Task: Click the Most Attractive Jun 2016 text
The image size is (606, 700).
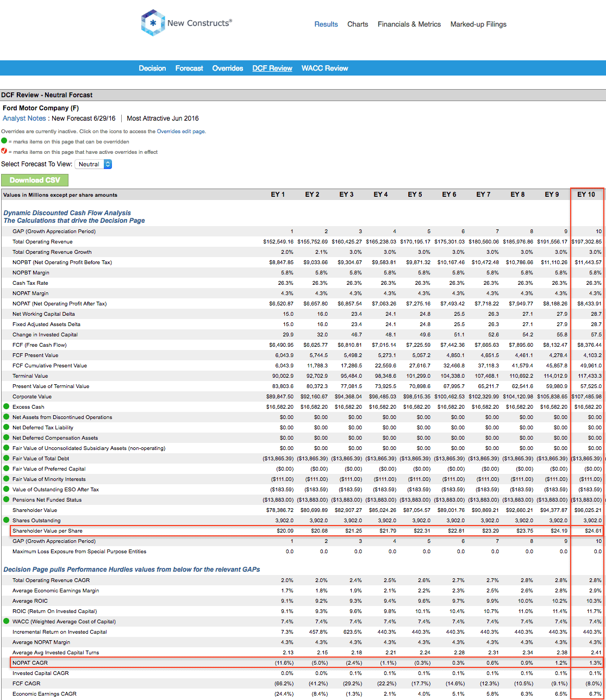Action: point(163,118)
